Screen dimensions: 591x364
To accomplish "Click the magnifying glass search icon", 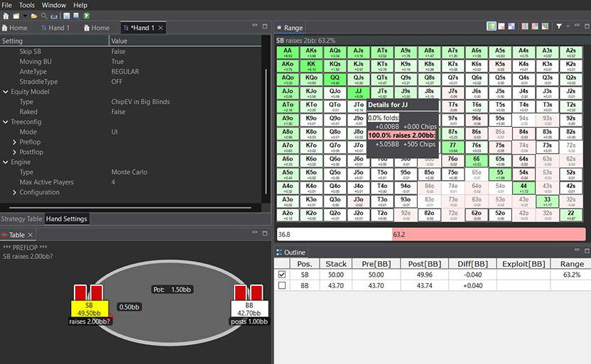I will click(x=44, y=16).
